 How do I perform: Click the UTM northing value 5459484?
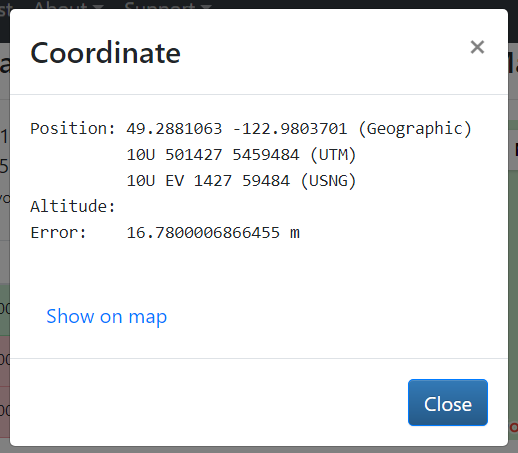click(266, 155)
